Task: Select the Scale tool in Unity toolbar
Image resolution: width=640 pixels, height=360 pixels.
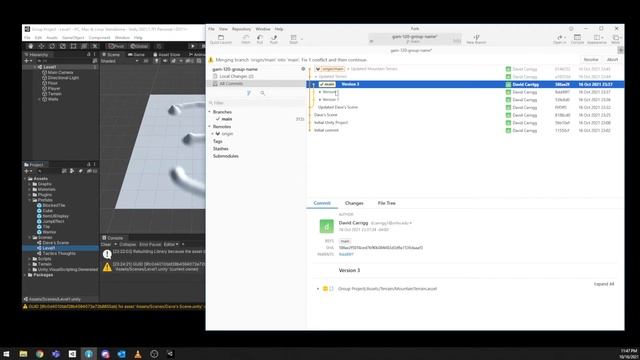Action: coord(62,46)
